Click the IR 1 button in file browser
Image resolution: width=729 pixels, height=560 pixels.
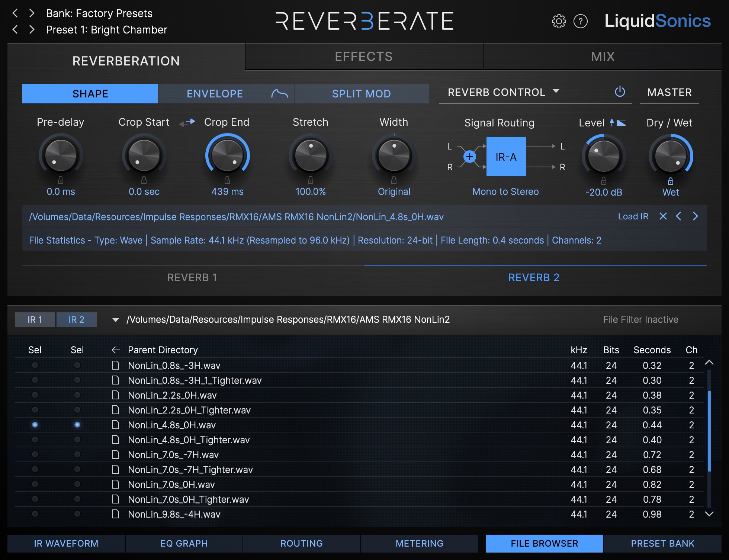35,319
